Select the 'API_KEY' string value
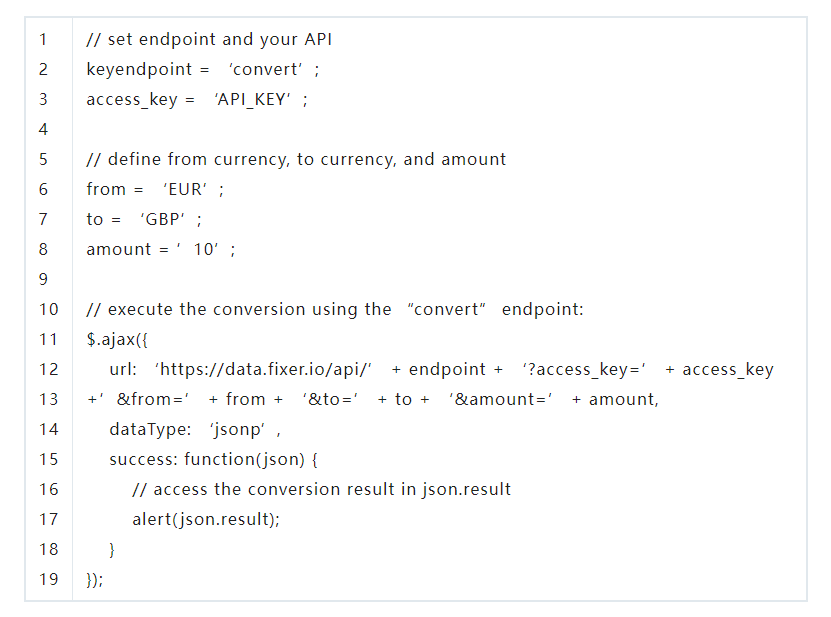831x617 pixels. click(254, 100)
